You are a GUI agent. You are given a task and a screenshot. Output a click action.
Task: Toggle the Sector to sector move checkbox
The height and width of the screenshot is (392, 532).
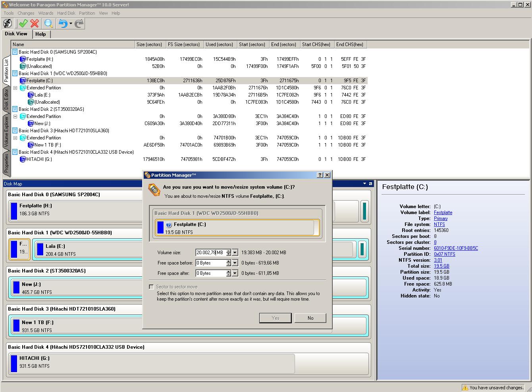(151, 287)
